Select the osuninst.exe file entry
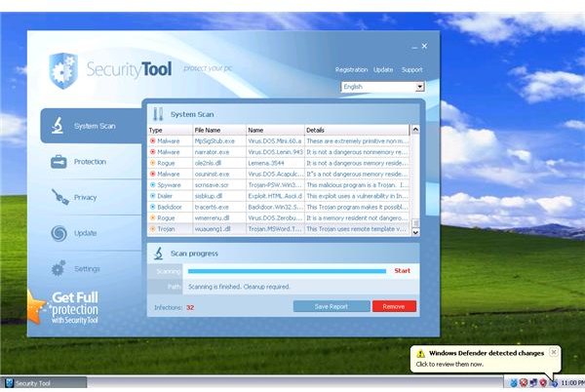Viewport: 585px width, 392px height. [x=278, y=174]
